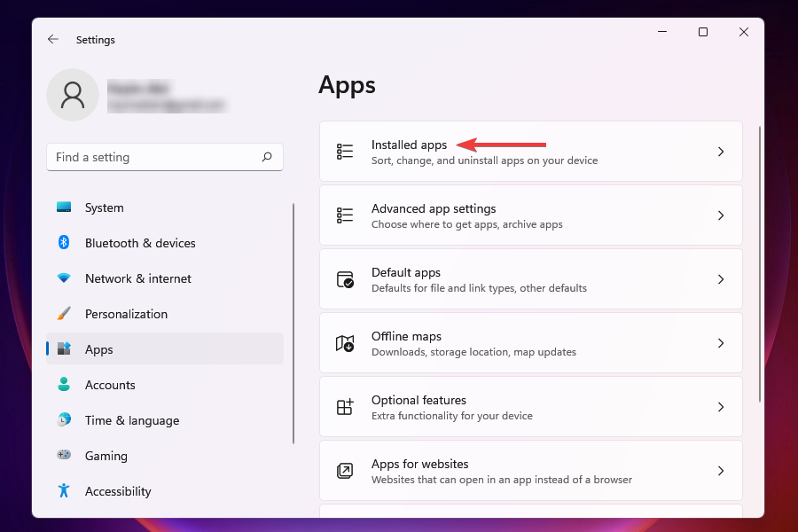
Task: Expand Default apps chevron
Action: 721,279
